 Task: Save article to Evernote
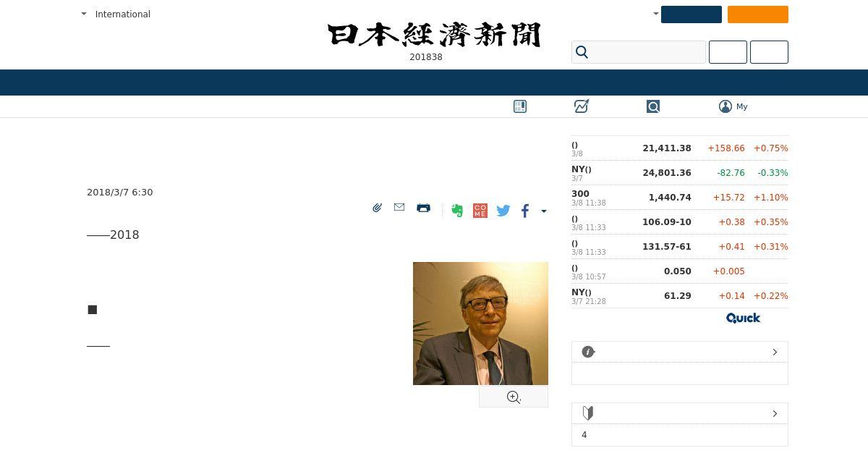457,211
